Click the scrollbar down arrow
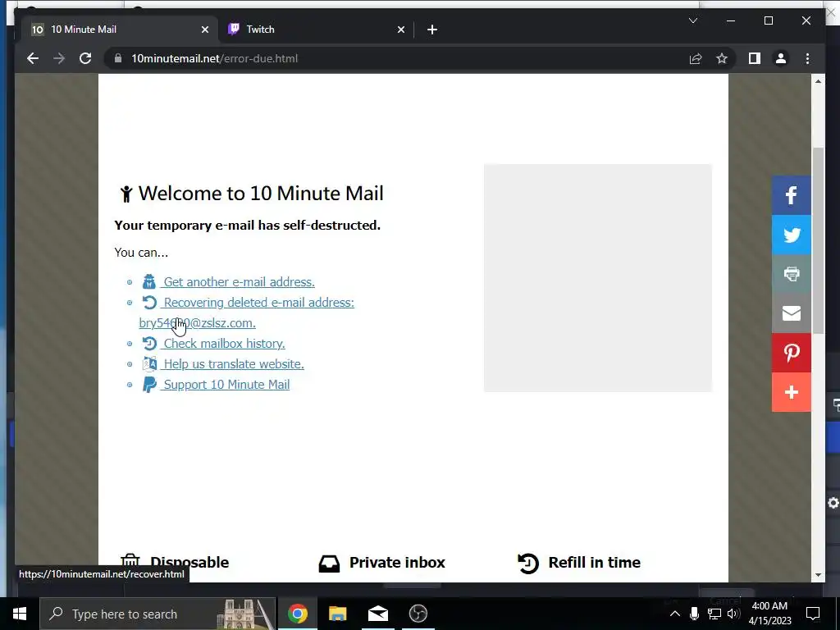The height and width of the screenshot is (630, 840). click(x=818, y=575)
